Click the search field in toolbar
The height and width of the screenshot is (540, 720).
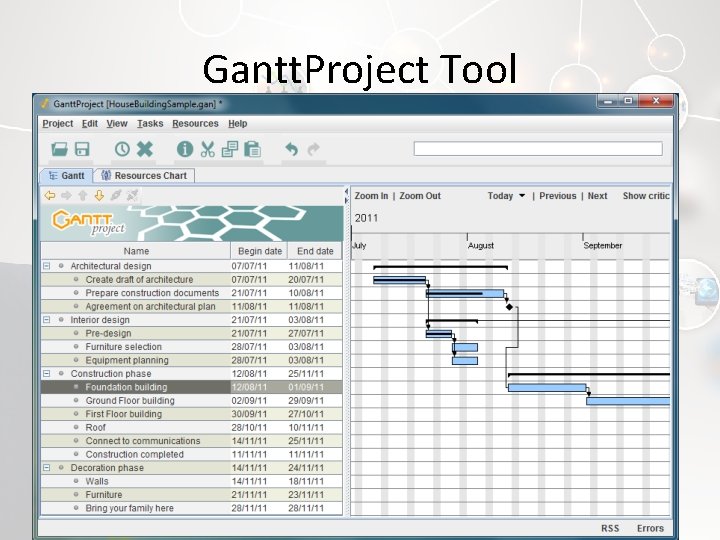point(538,149)
